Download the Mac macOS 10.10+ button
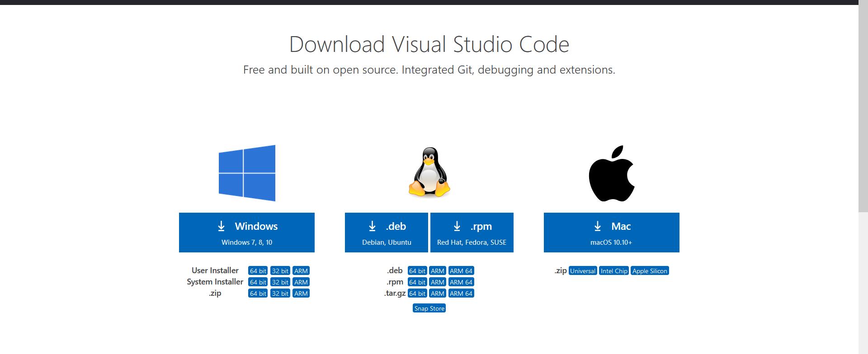Viewport: 868px width, 354px height. tap(612, 233)
